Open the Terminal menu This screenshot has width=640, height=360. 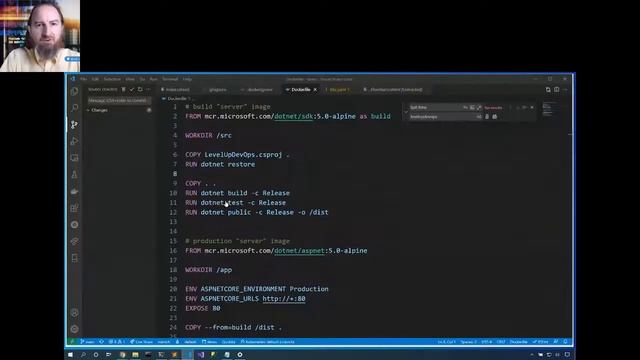(170, 79)
